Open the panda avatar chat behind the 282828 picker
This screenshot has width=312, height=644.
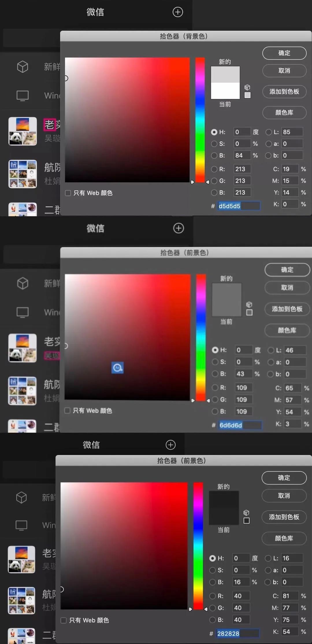(x=21, y=560)
